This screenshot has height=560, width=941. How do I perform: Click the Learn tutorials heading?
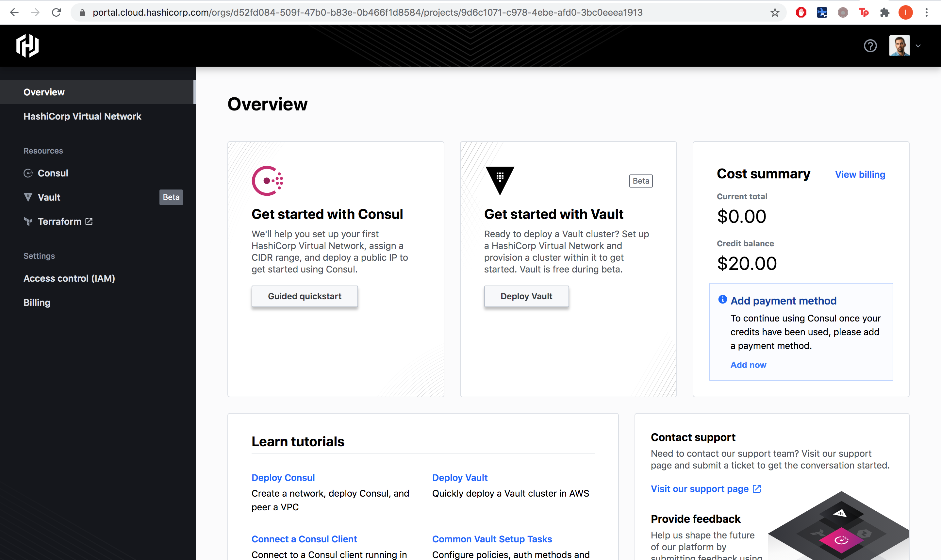point(298,441)
